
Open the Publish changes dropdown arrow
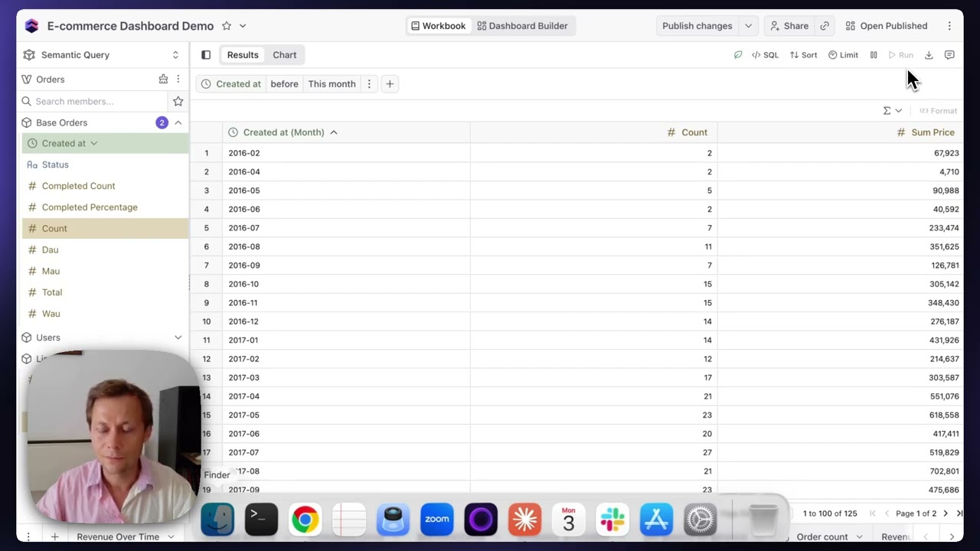(748, 26)
